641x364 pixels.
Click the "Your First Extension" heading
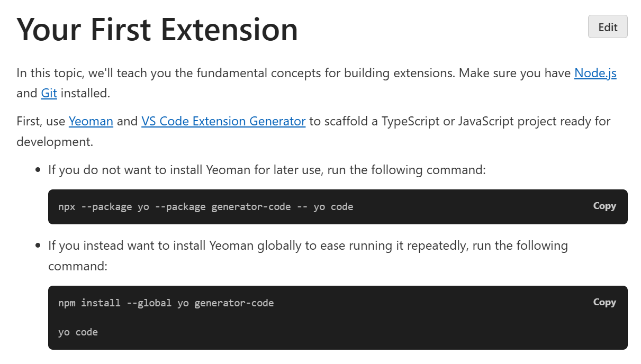(157, 29)
